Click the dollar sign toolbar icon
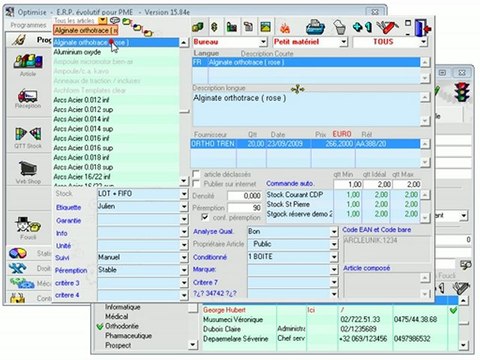 tap(214, 27)
